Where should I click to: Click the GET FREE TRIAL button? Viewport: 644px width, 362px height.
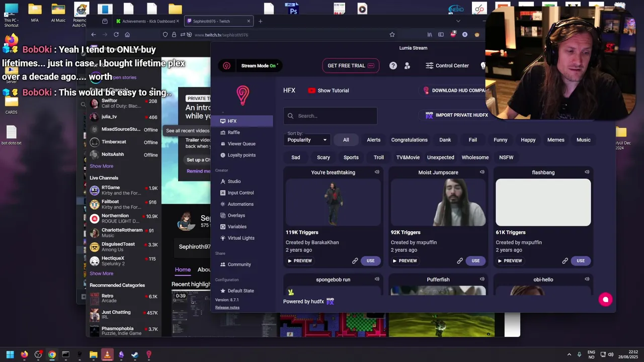351,66
